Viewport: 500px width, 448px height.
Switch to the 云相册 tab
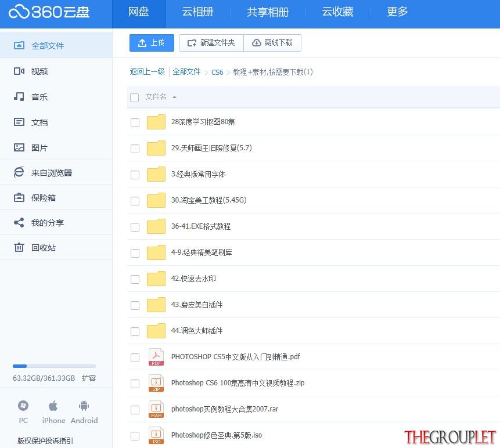197,12
